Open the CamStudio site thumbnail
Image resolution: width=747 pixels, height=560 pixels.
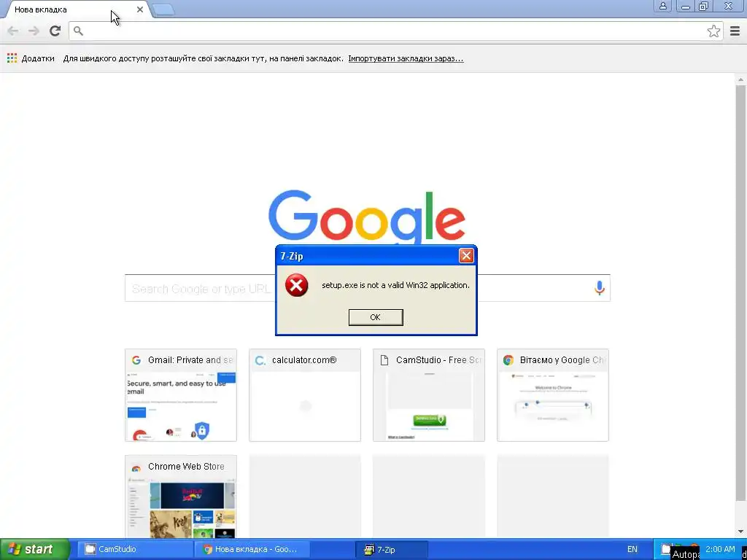tap(429, 395)
